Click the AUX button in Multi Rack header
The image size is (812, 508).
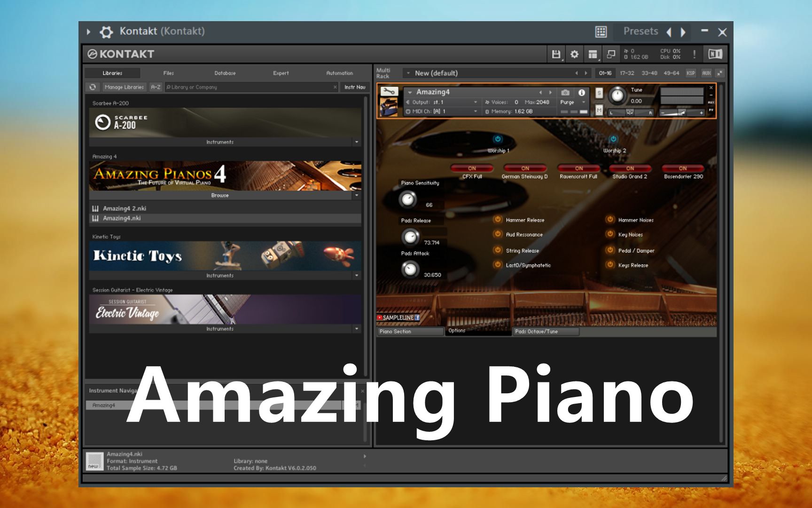[706, 73]
